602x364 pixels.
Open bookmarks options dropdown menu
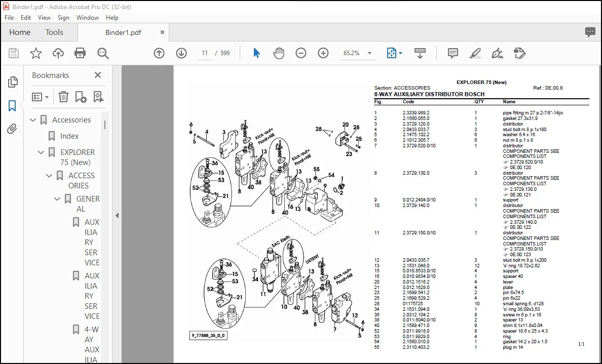(41, 97)
